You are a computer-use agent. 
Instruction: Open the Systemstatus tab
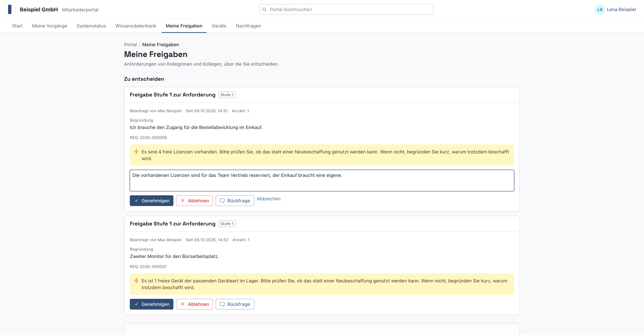click(x=91, y=26)
